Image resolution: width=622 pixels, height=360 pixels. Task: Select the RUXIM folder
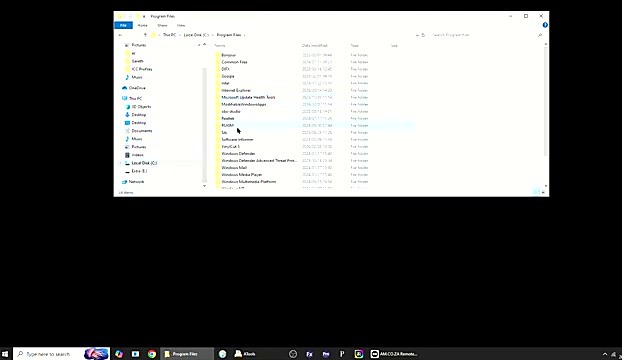tap(228, 125)
